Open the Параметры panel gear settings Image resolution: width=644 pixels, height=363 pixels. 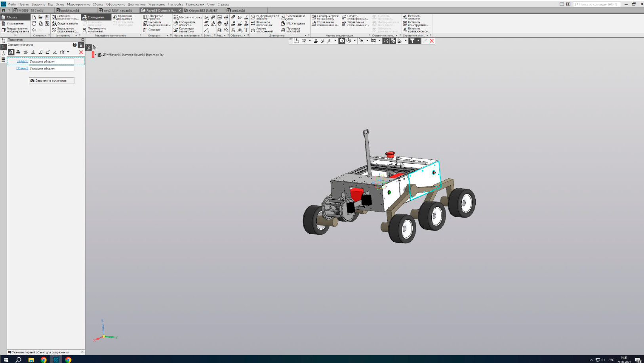pos(83,40)
